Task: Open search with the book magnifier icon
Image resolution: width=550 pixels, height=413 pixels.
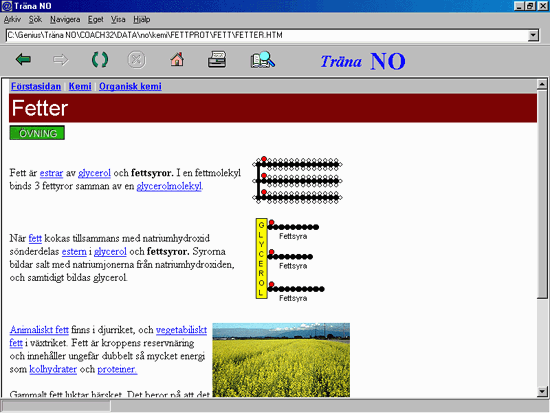Action: click(x=263, y=59)
